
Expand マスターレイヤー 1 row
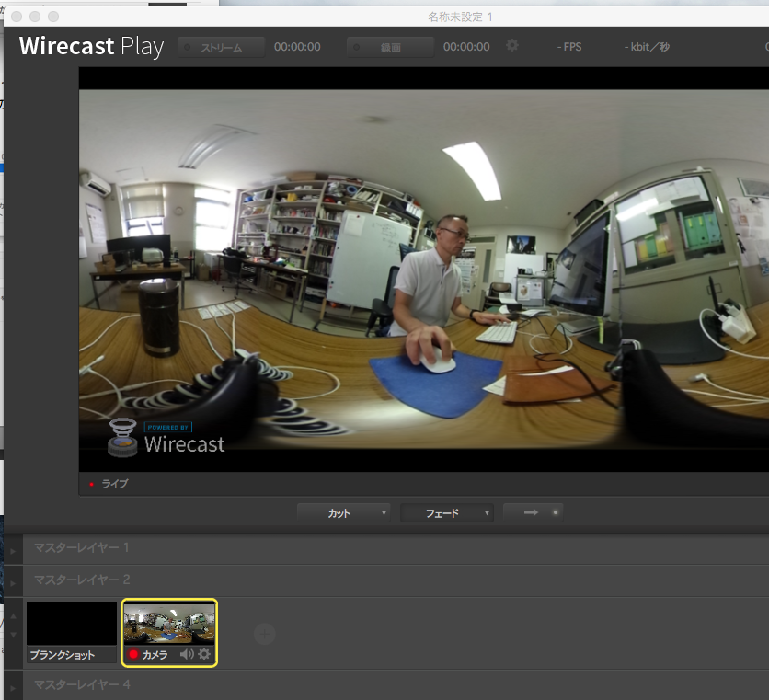pos(13,551)
